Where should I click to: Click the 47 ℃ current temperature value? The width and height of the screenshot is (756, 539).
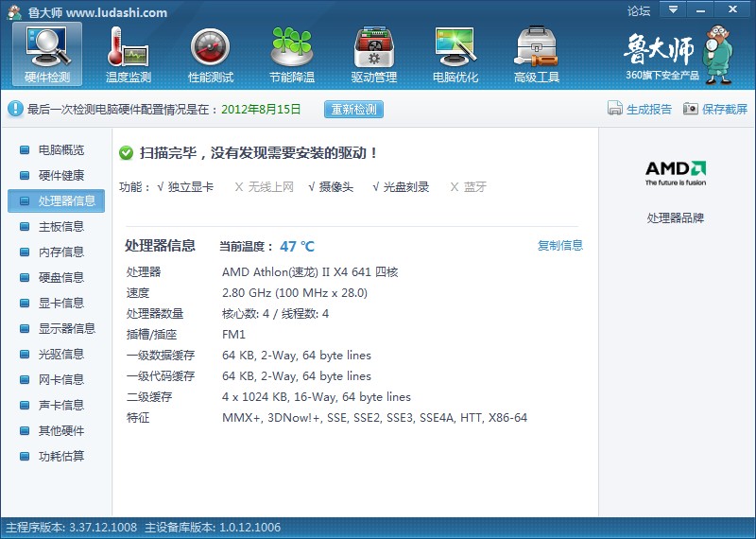(297, 247)
